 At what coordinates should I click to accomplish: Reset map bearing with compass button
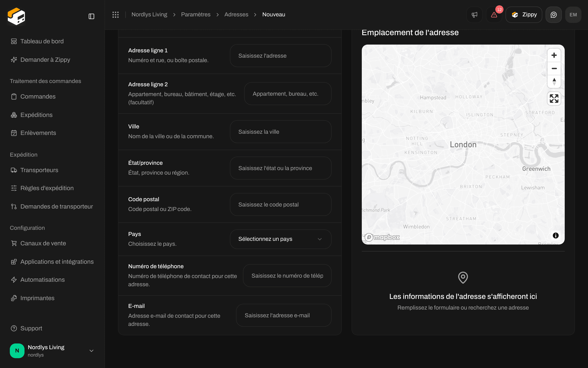[554, 82]
